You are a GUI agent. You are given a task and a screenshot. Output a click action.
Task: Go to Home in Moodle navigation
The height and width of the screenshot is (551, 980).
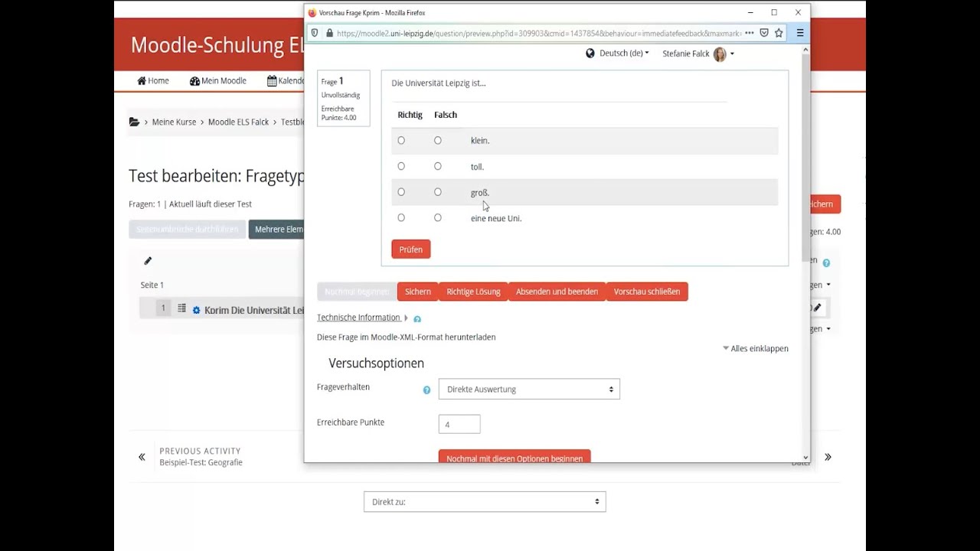pyautogui.click(x=153, y=81)
